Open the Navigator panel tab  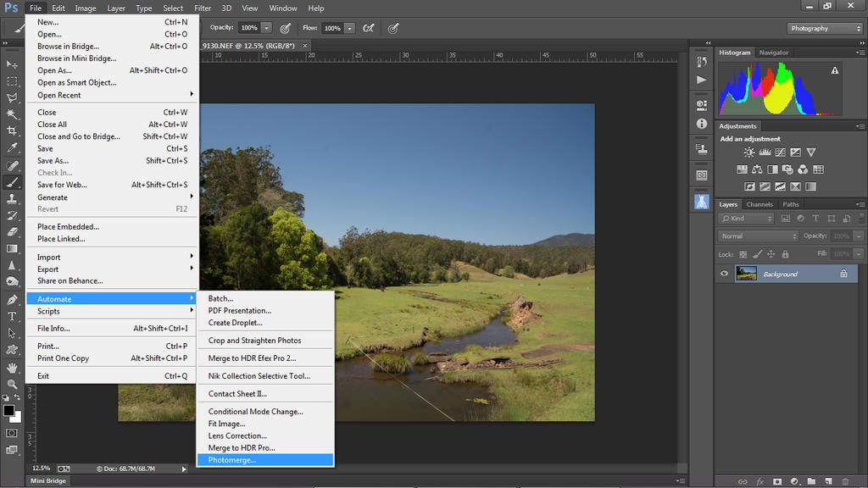pos(773,53)
